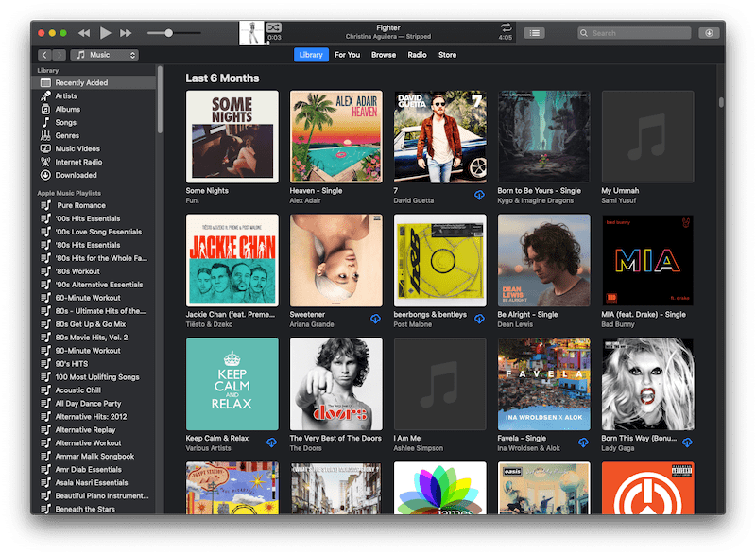Select Recently Added in the sidebar
756x555 pixels.
tap(94, 82)
